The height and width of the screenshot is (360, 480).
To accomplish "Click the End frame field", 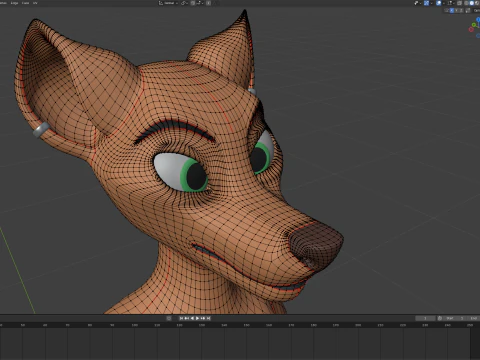I will 473,318.
